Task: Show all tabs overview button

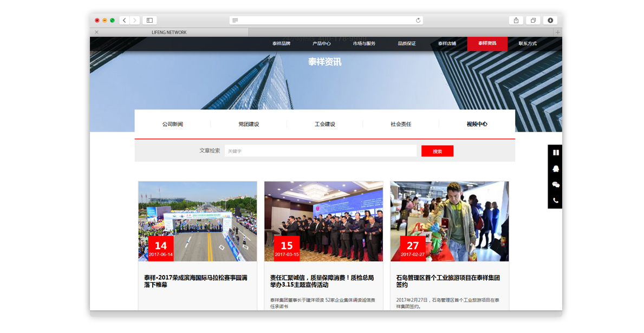Action: [533, 20]
